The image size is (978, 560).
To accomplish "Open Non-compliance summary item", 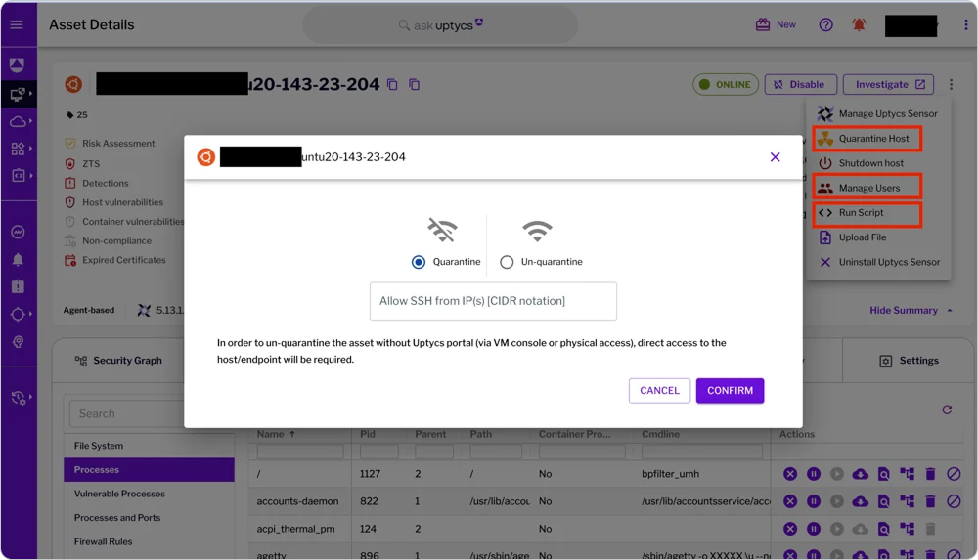I will [x=109, y=240].
